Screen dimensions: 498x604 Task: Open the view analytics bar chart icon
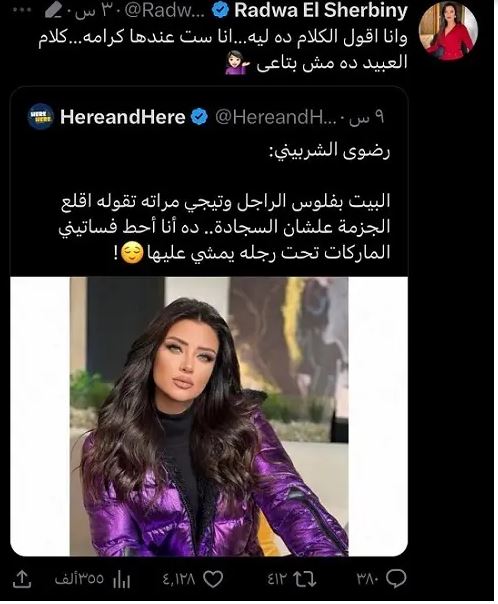pyautogui.click(x=122, y=579)
